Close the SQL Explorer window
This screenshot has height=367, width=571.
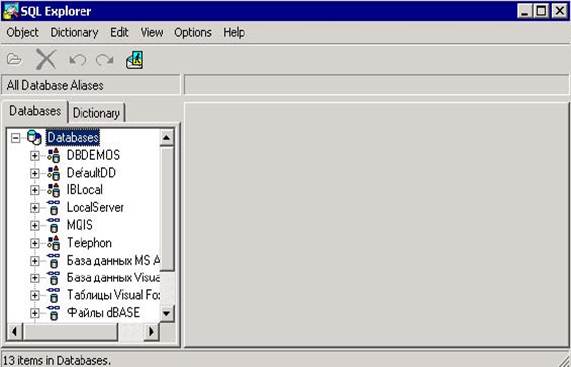pyautogui.click(x=560, y=11)
